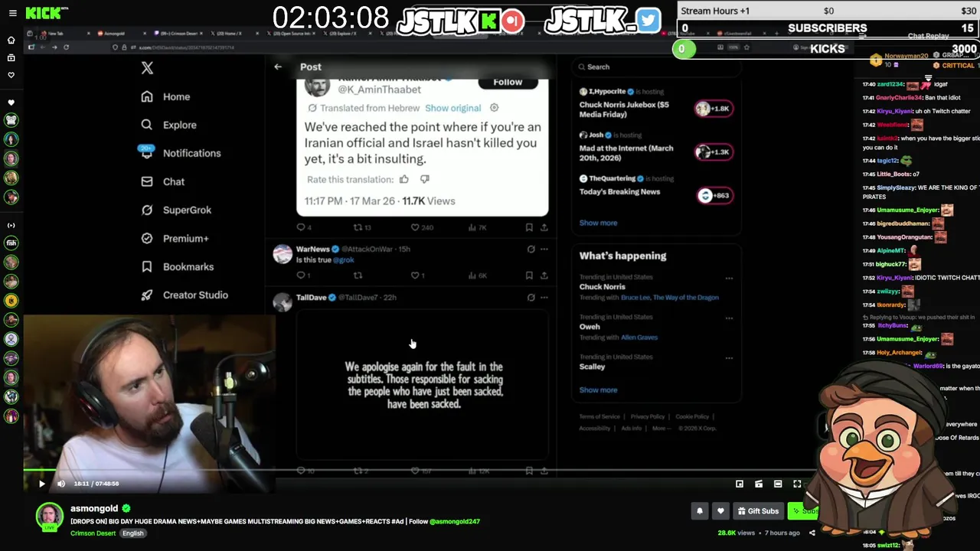Viewport: 980px width, 551px height.
Task: Open Notifications in X sidebar
Action: [x=181, y=153]
